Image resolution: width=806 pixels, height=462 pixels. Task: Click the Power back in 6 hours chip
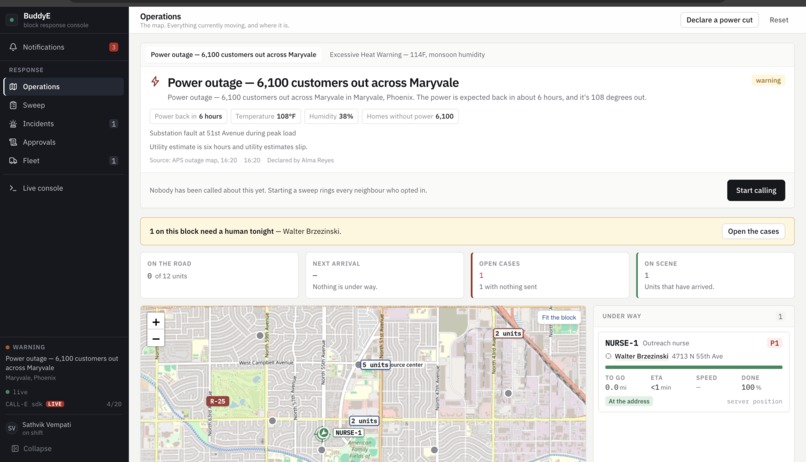tap(188, 116)
